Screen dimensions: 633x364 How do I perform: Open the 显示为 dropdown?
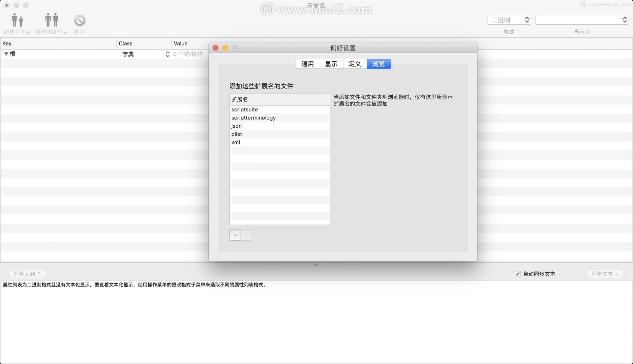pyautogui.click(x=582, y=20)
